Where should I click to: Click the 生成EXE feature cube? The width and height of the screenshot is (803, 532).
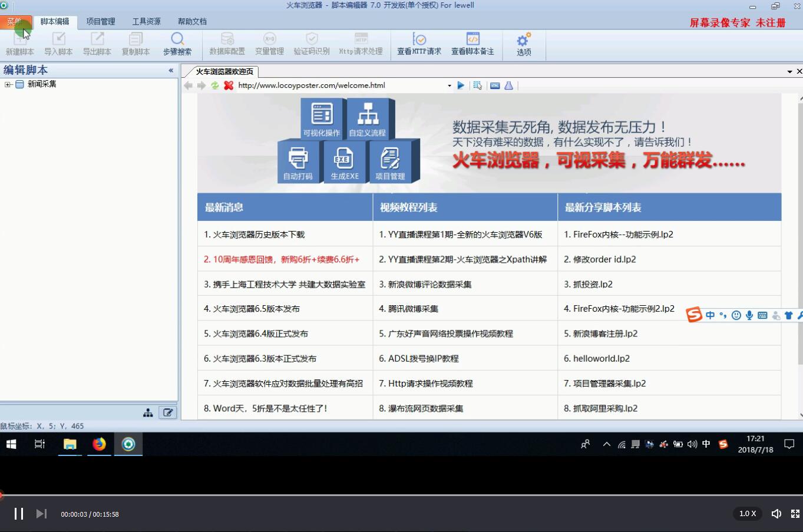(345, 161)
